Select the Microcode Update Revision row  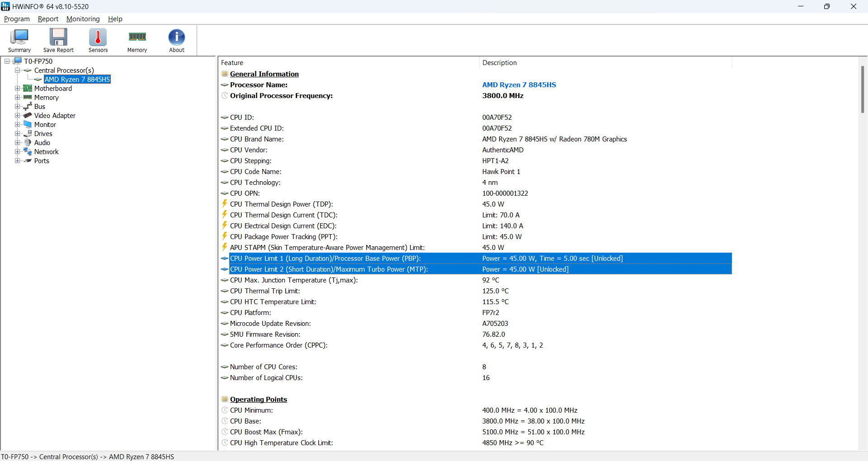pos(475,323)
